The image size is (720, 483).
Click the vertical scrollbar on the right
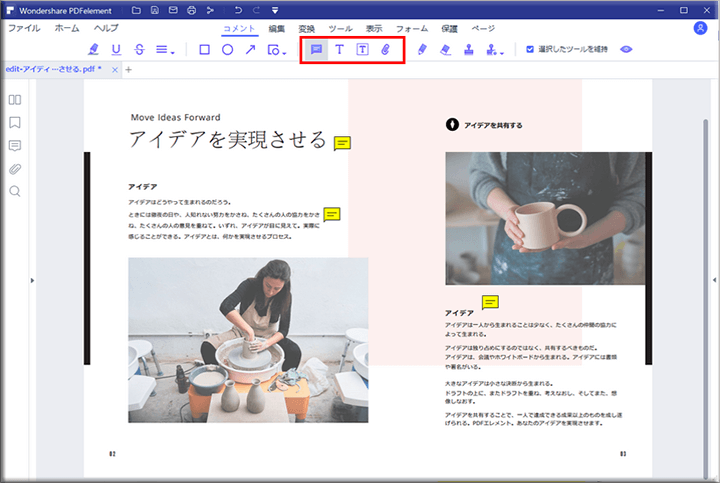coord(706,298)
